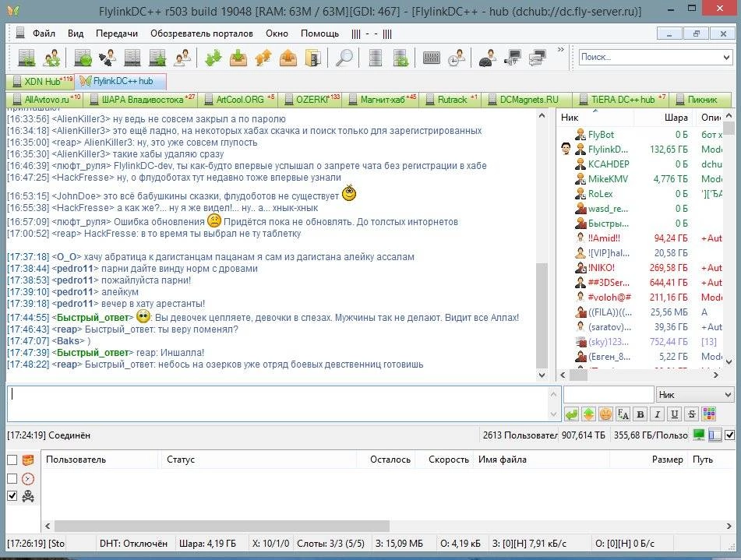Uncheck the checkbox beside skull icon
The height and width of the screenshot is (560, 741).
pos(12,495)
